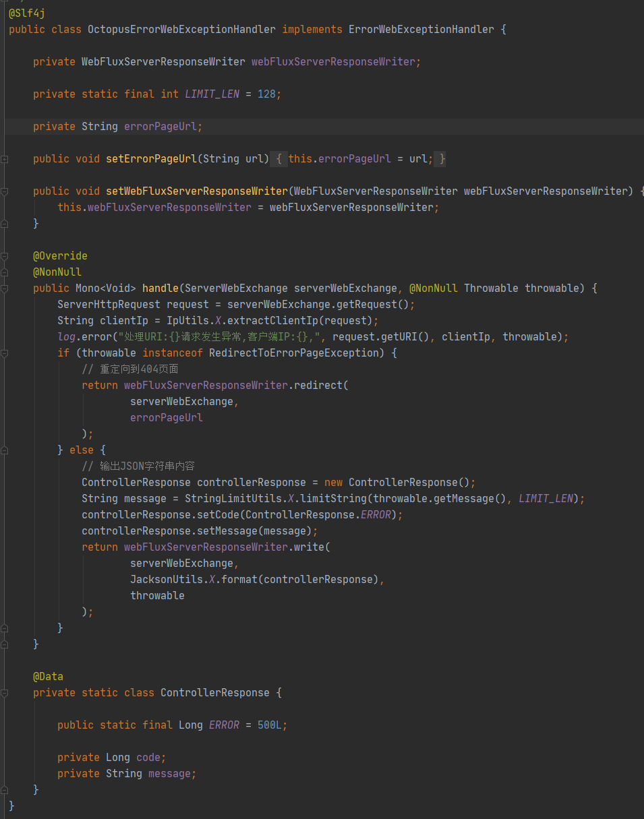The height and width of the screenshot is (819, 644).
Task: Click the ERROR constant in 'public static final Long ERROR'
Action: [x=224, y=725]
